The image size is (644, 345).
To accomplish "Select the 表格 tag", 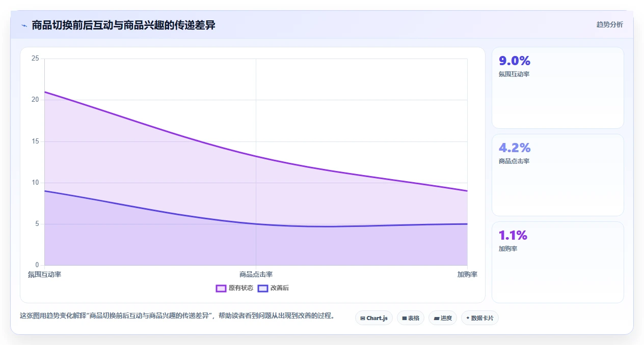I will coord(411,318).
